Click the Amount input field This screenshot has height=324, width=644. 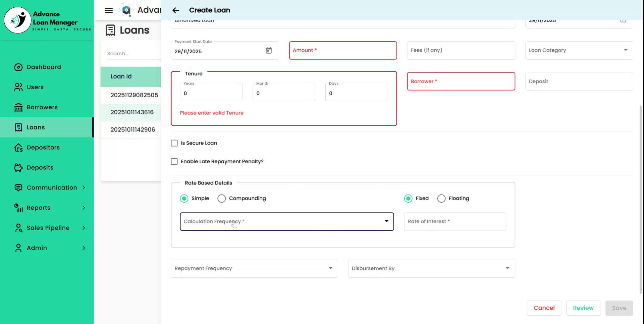pos(343,50)
